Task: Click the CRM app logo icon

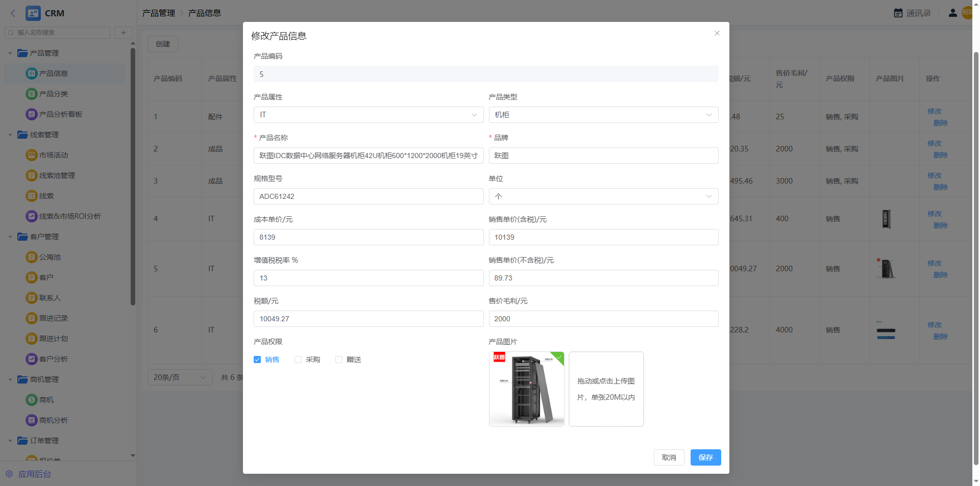Action: [x=33, y=13]
